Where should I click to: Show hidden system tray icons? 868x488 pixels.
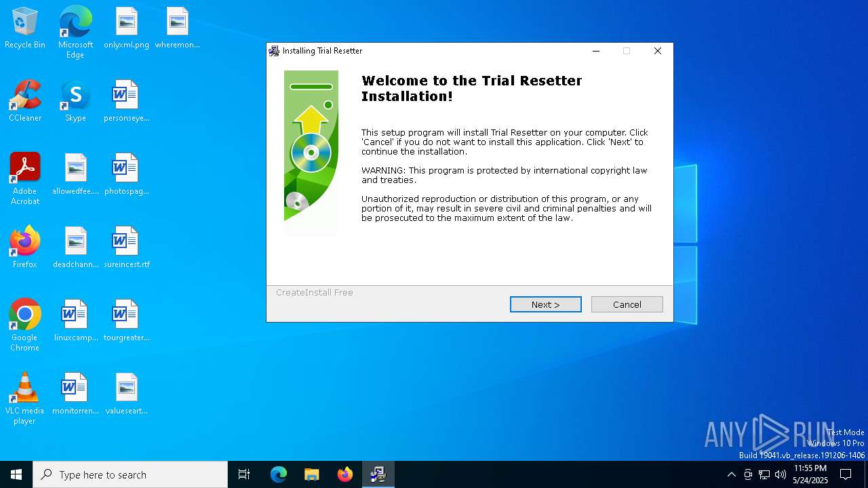pyautogui.click(x=731, y=474)
